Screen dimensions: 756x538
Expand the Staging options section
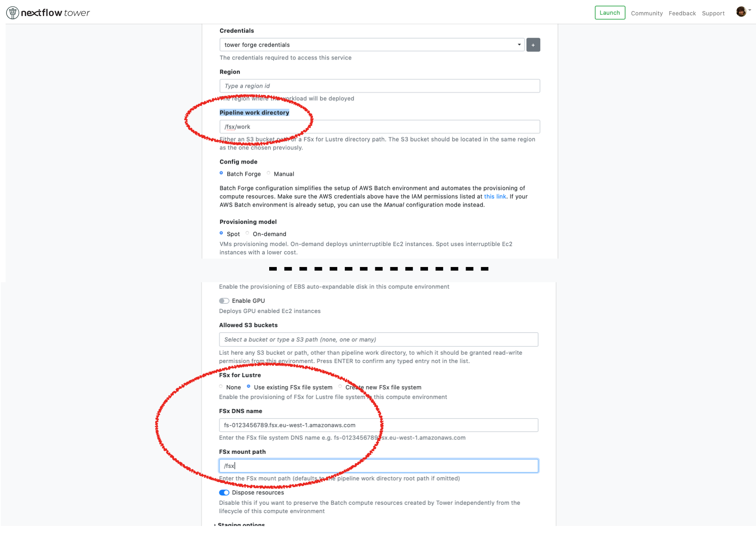coord(239,524)
